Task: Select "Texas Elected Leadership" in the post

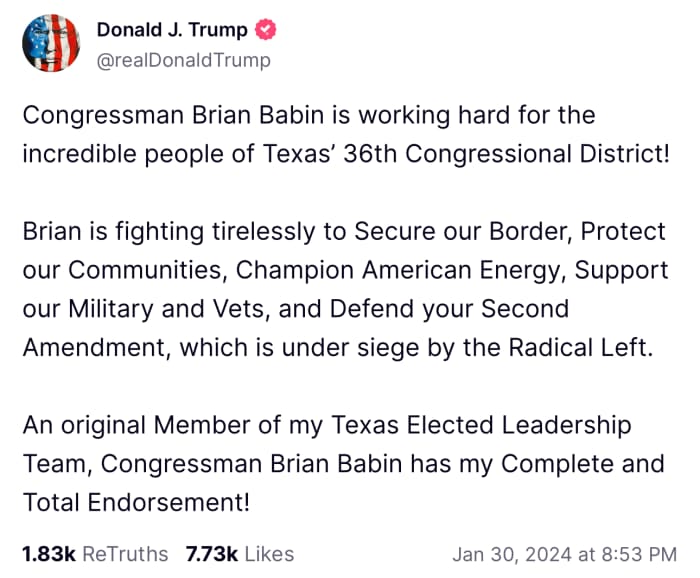Action: point(481,425)
